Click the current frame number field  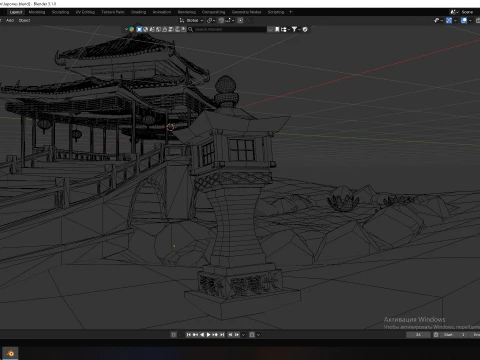[418, 335]
